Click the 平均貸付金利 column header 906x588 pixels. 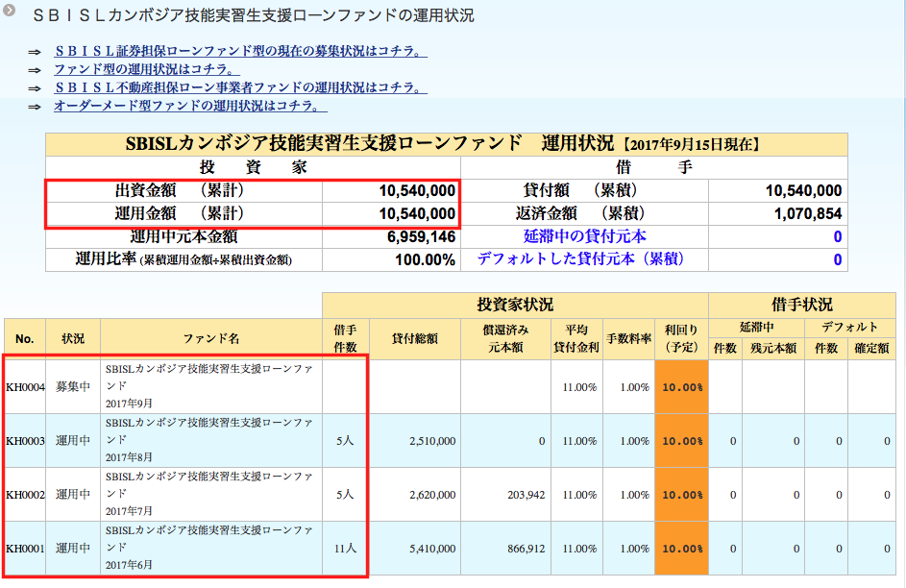tap(576, 339)
